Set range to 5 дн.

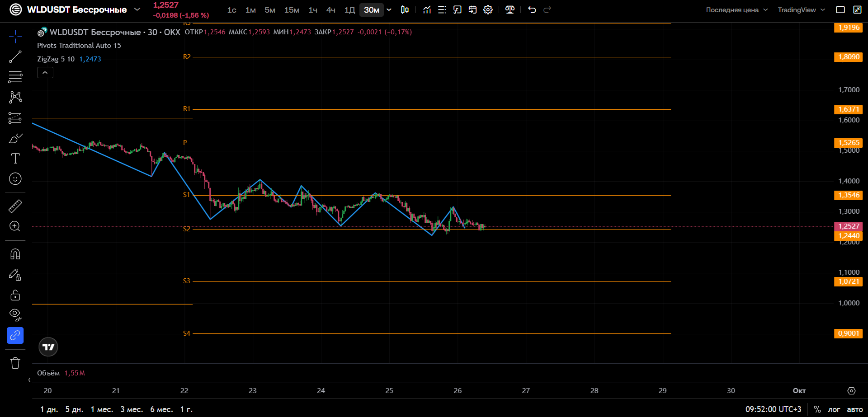pyautogui.click(x=75, y=409)
